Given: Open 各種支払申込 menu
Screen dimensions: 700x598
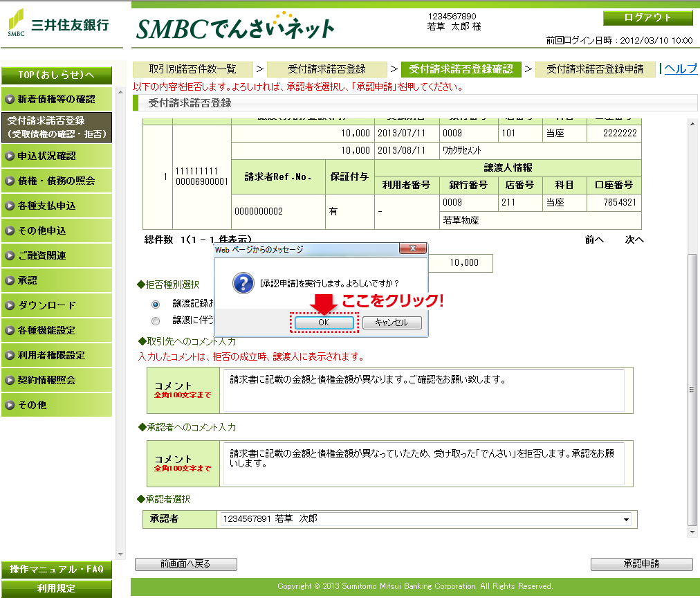Looking at the screenshot, I should point(57,206).
